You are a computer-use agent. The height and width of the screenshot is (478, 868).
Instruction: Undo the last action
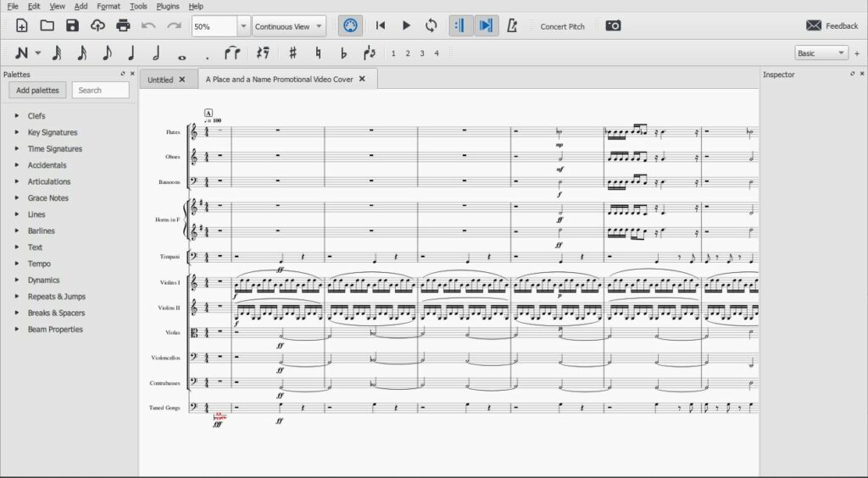click(x=148, y=26)
